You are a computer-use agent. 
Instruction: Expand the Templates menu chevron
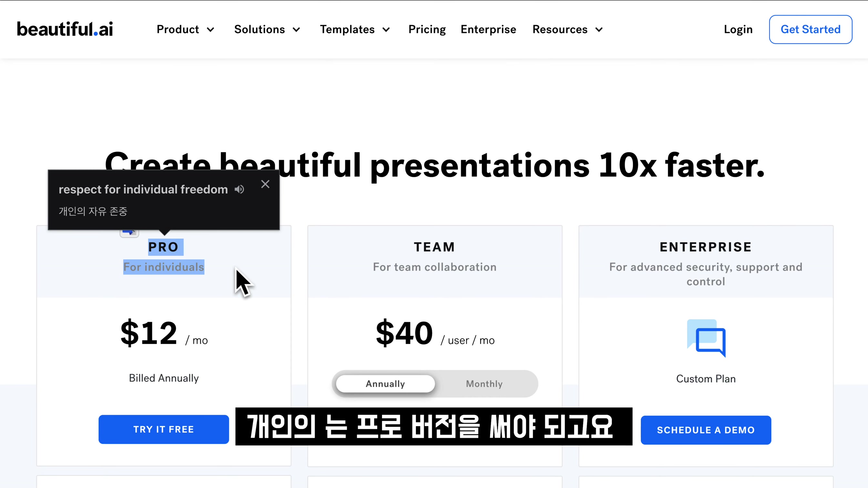(386, 30)
